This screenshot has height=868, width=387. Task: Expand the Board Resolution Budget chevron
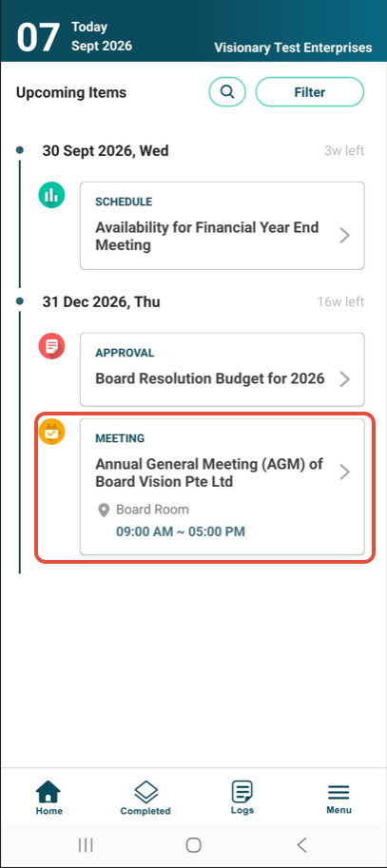345,379
